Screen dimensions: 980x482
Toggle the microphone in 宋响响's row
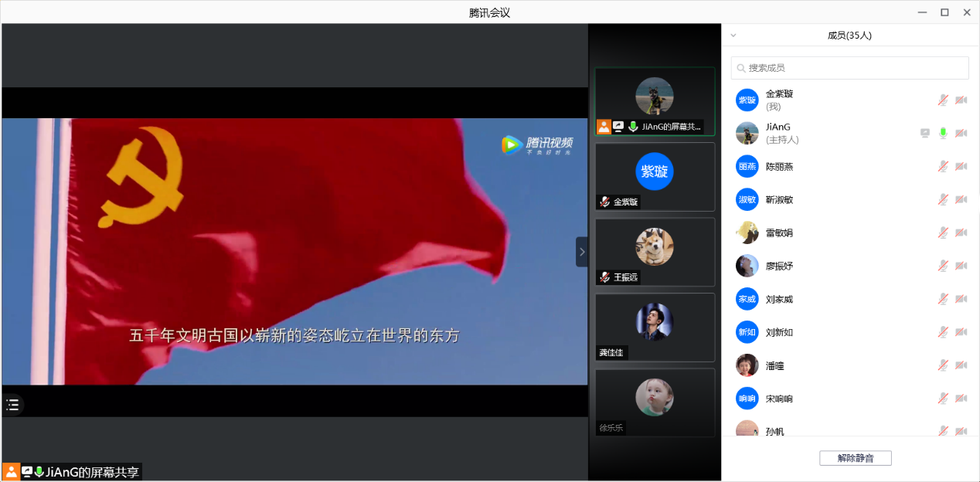click(x=943, y=399)
